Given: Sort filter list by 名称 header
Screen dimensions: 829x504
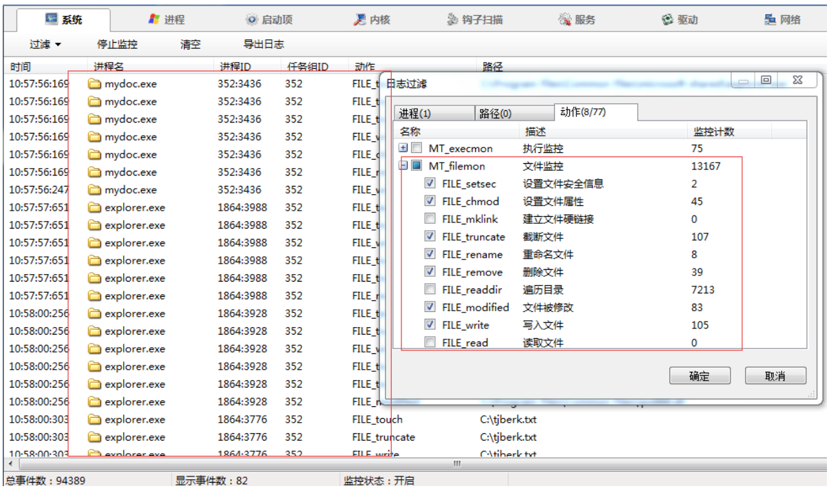Looking at the screenshot, I should point(457,131).
